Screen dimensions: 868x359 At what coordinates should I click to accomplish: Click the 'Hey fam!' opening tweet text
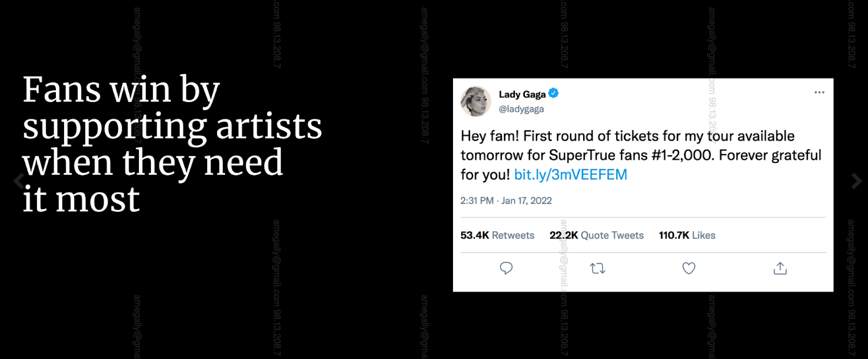[490, 136]
